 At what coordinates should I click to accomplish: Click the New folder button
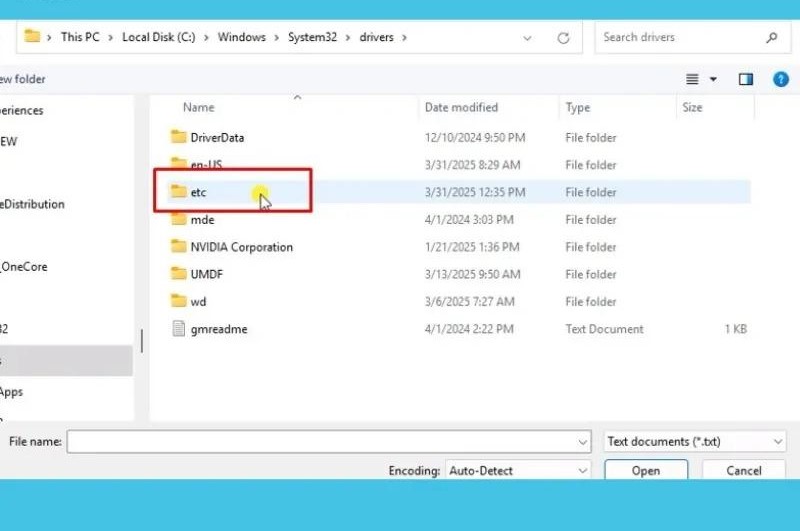[22, 79]
